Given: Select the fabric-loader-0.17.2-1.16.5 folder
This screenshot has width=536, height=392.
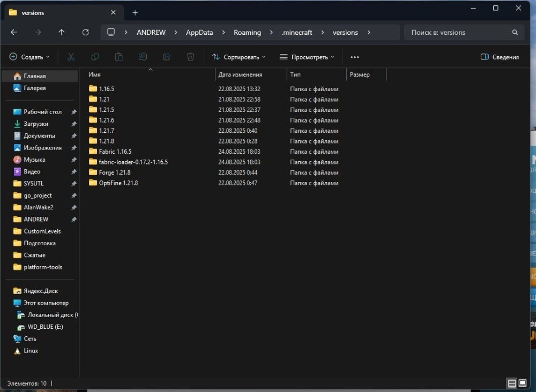Looking at the screenshot, I should 128,162.
